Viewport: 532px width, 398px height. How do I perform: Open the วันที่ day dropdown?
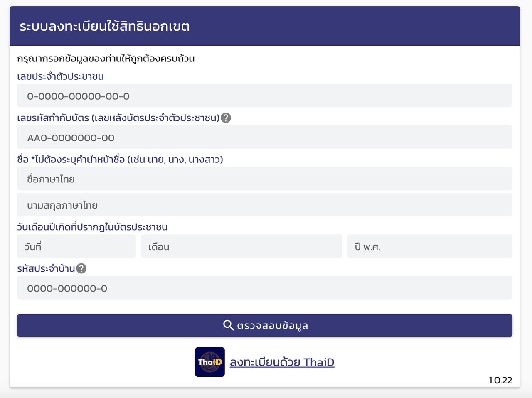(x=76, y=246)
